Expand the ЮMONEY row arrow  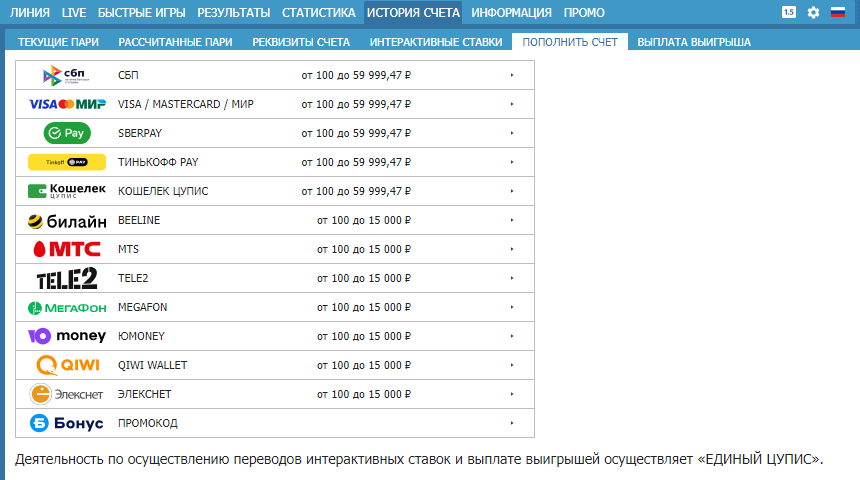click(512, 336)
